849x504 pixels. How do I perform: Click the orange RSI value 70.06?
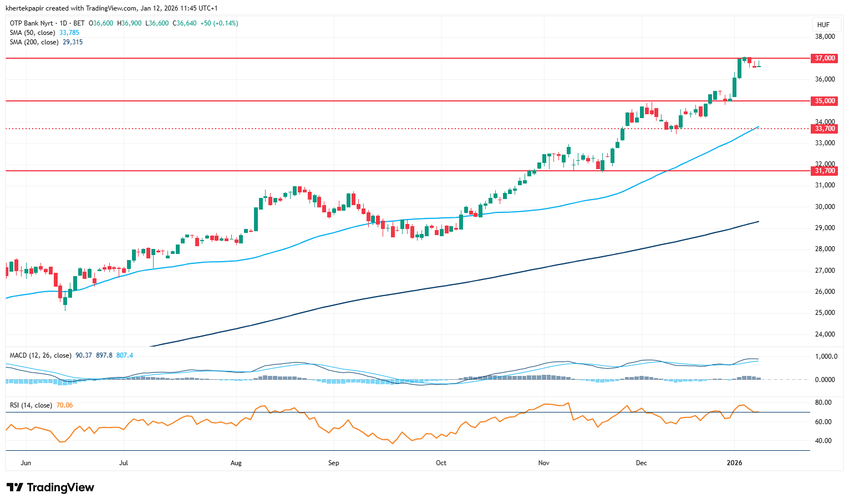(64, 405)
